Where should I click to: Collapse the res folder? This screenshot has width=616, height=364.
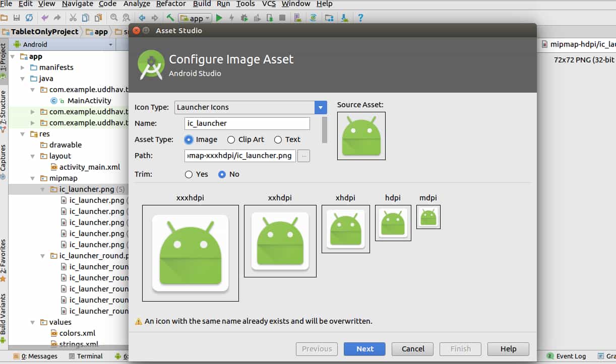coord(23,134)
